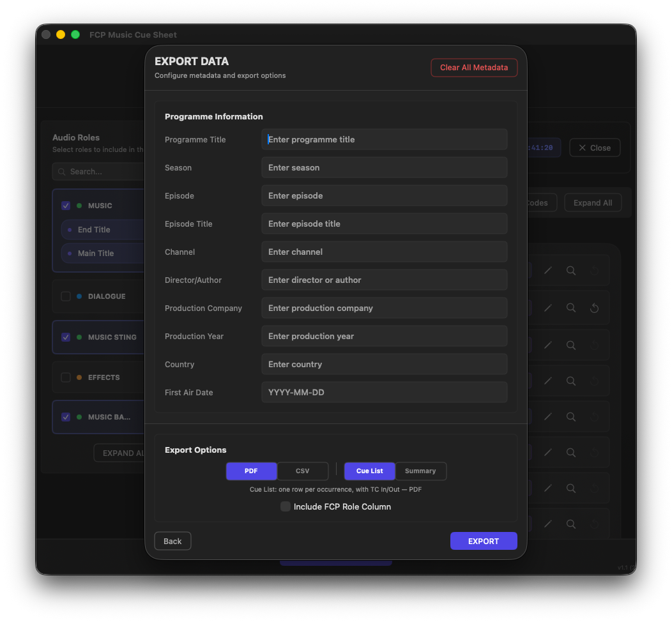This screenshot has height=622, width=672.
Task: Click the pencil edit icon in first cue row
Action: (x=547, y=270)
